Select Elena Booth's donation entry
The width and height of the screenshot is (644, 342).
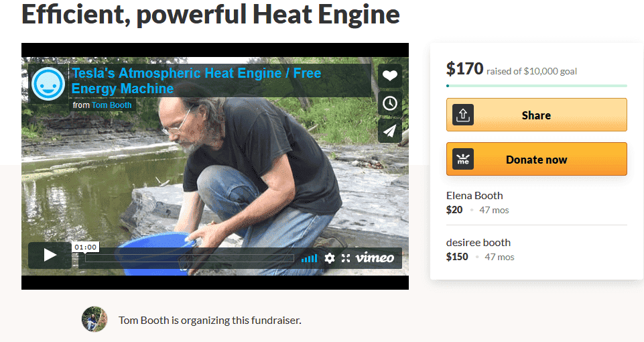point(536,203)
